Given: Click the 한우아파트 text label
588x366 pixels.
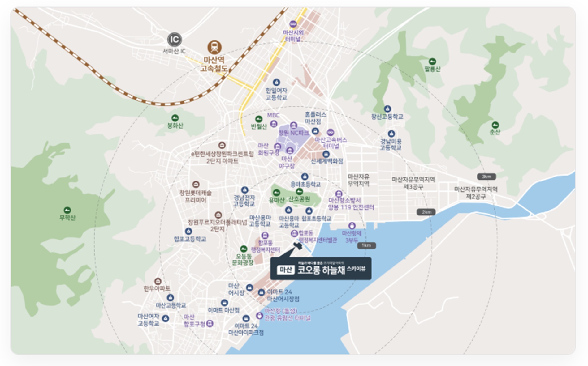Looking at the screenshot, I should [157, 288].
